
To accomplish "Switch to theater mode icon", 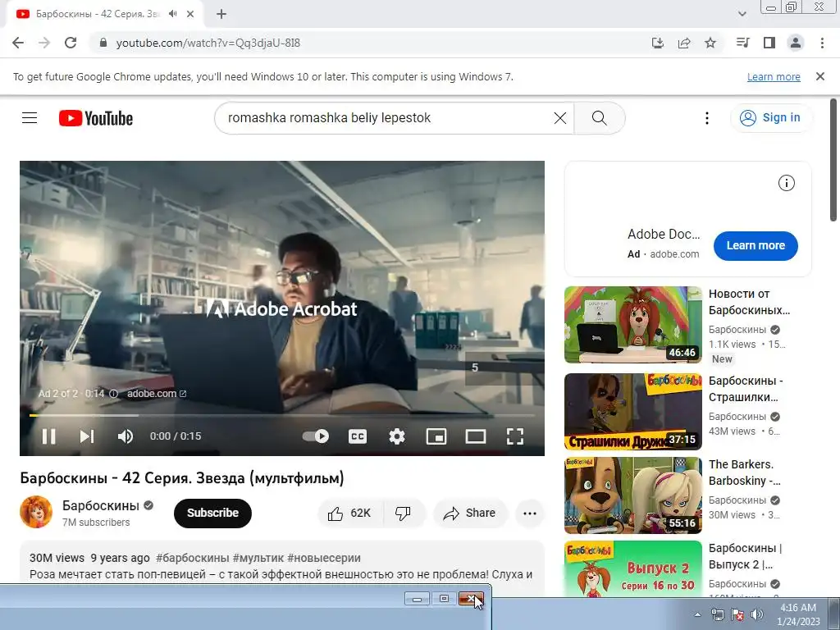I will 476,436.
